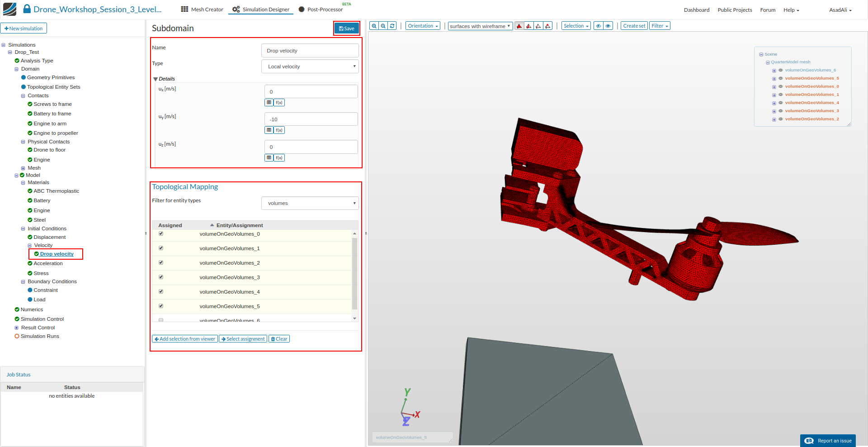Screen dimensions: 868x447
Task: Clear the topological mapping assignments
Action: pos(279,339)
